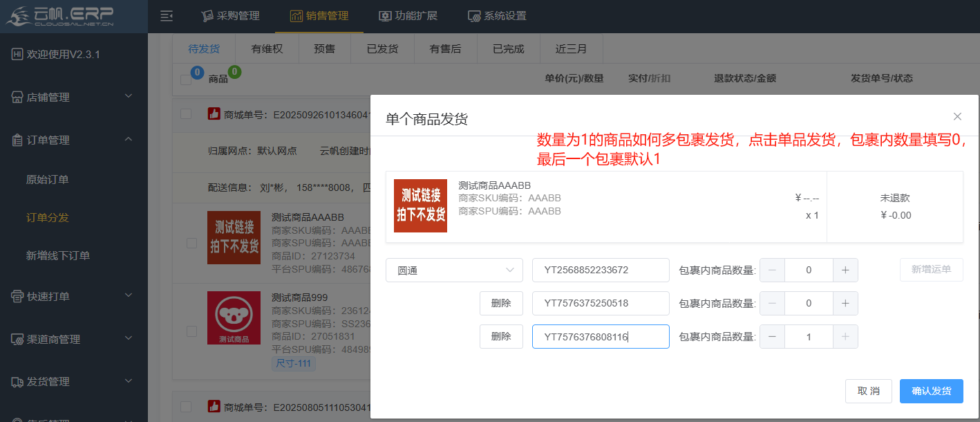Screen dimensions: 980x422
Task: Expand the 店铺管理 sidebar menu
Action: tap(74, 98)
